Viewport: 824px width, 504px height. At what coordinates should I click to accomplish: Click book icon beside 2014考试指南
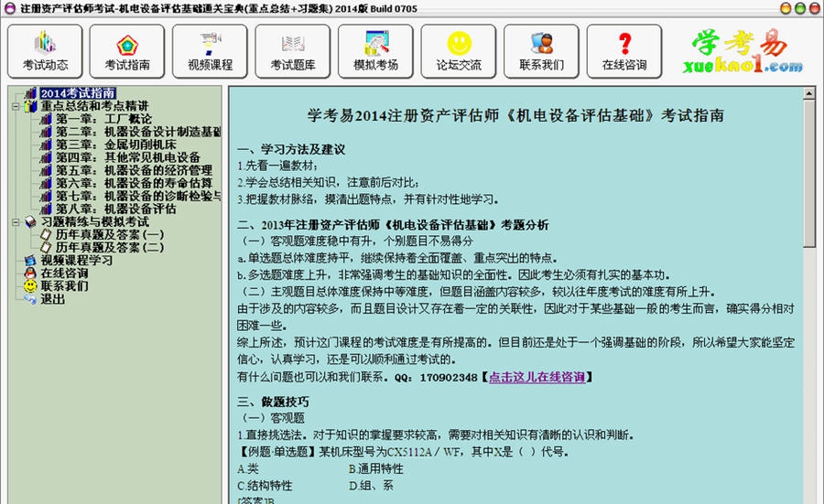pos(31,93)
